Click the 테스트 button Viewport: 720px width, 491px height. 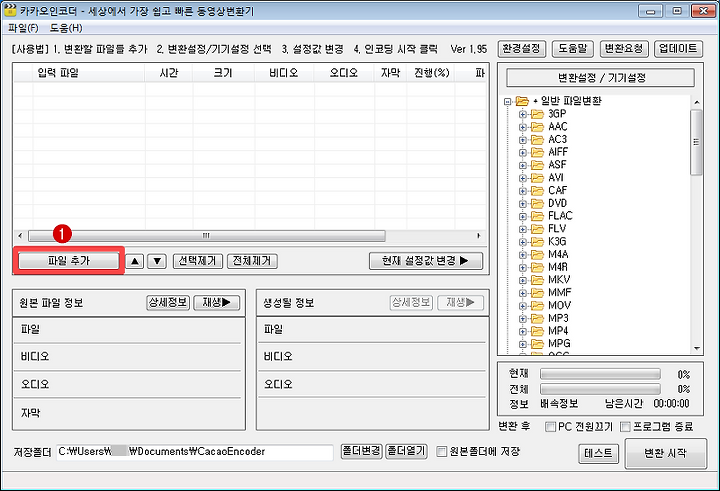(598, 453)
